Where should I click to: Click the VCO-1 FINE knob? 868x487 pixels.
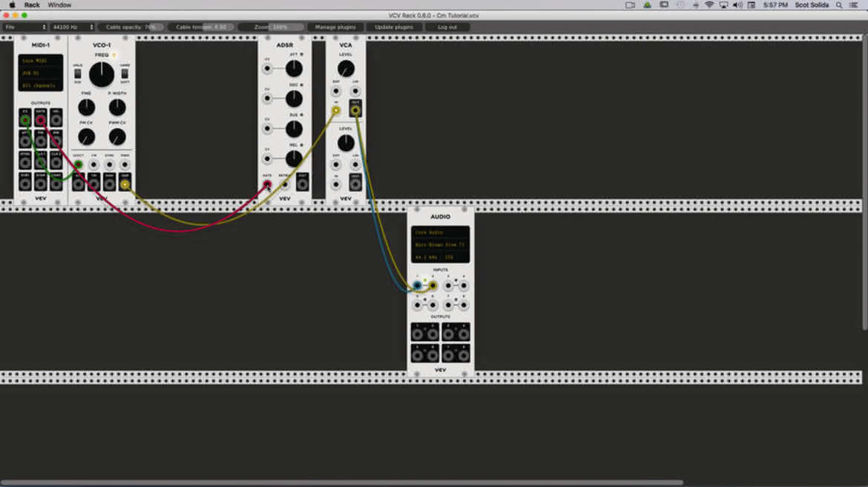pos(86,107)
